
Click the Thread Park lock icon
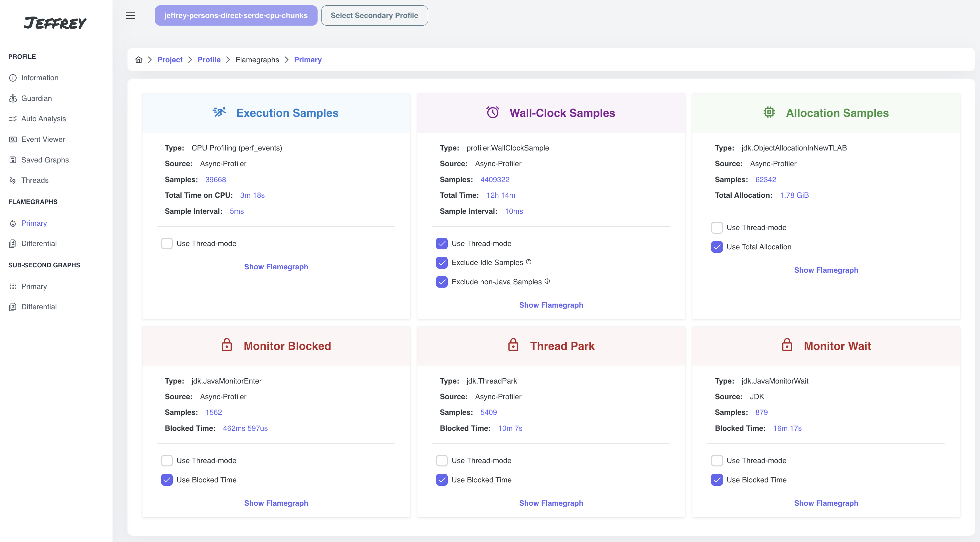coord(513,345)
